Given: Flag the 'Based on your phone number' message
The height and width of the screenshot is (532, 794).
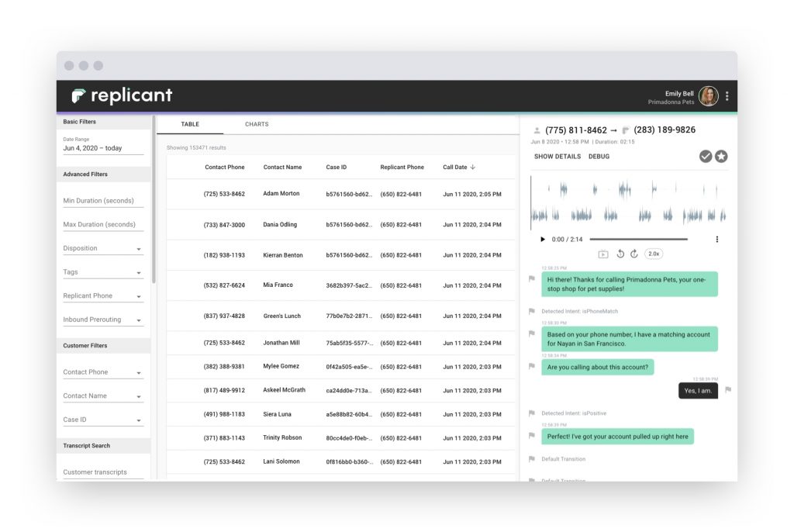Looking at the screenshot, I should [532, 333].
